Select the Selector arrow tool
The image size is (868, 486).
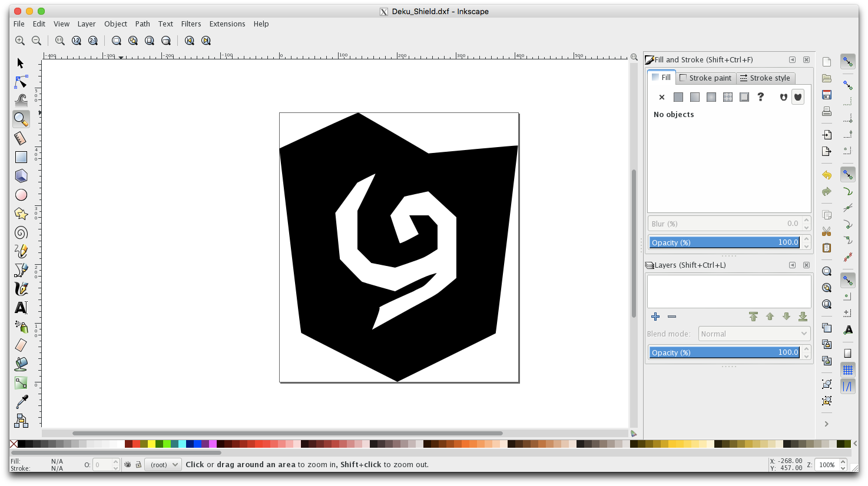pyautogui.click(x=21, y=63)
